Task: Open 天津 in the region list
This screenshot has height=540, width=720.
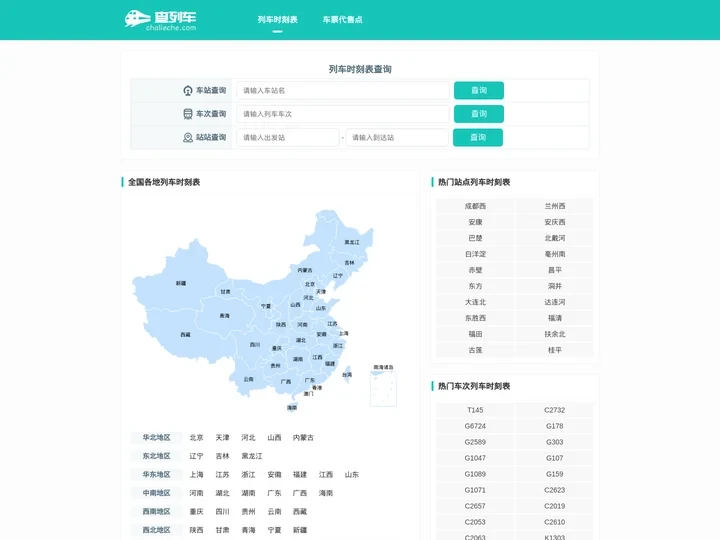Action: [x=223, y=438]
